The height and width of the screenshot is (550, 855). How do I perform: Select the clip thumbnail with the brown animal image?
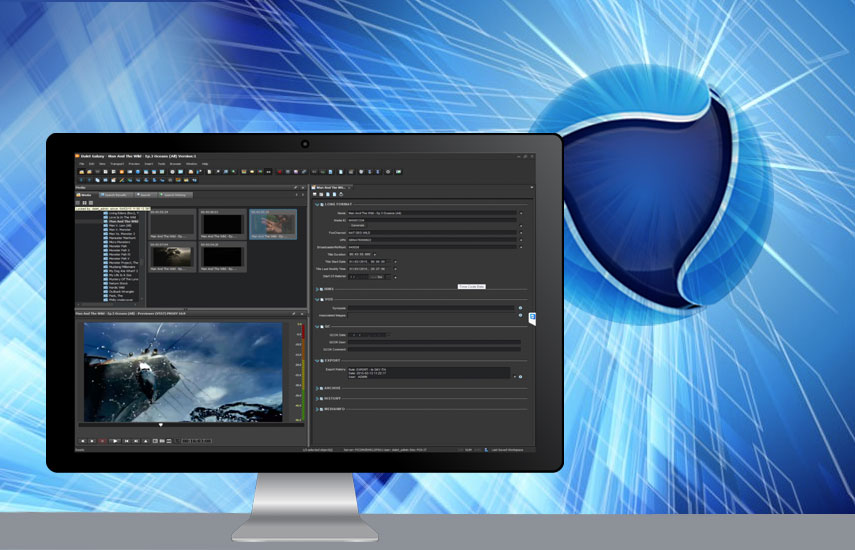pos(172,257)
